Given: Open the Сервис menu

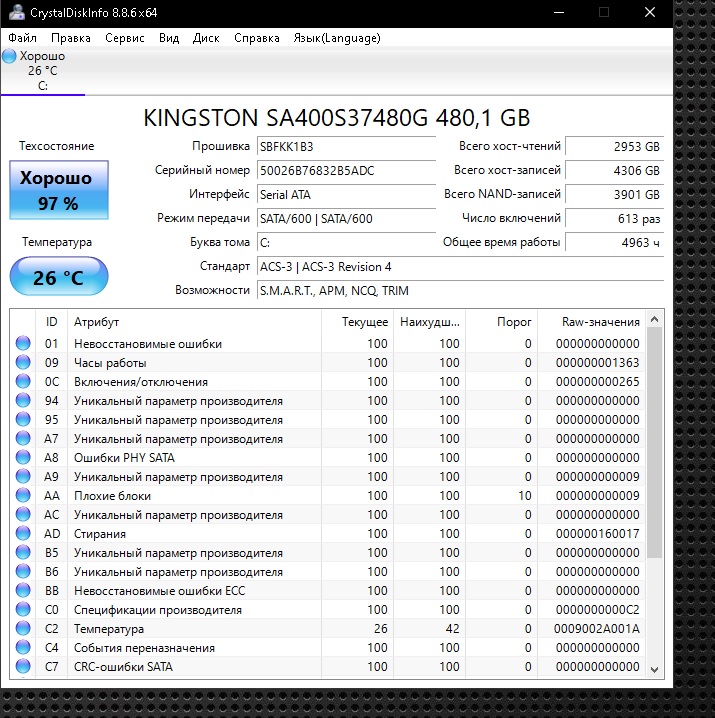Looking at the screenshot, I should pyautogui.click(x=125, y=38).
